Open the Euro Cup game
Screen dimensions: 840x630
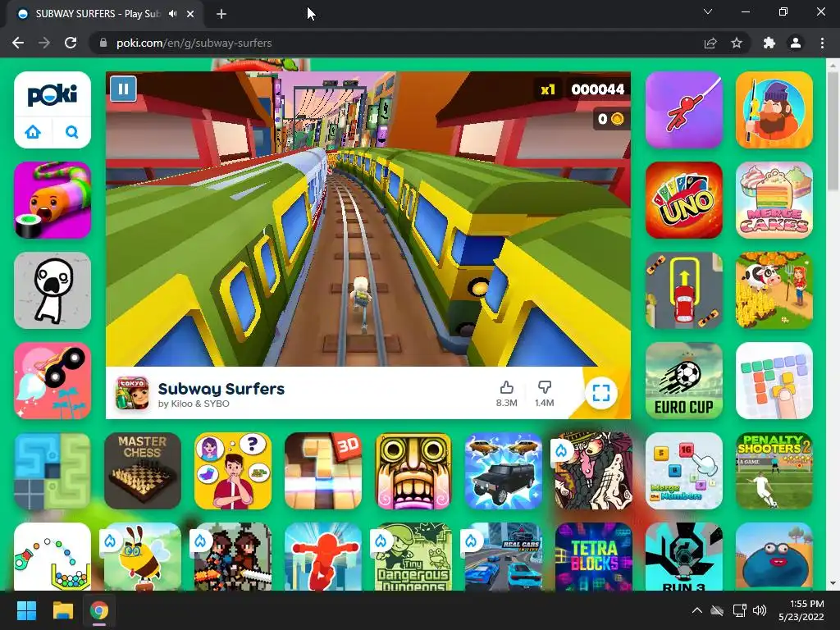click(x=684, y=381)
